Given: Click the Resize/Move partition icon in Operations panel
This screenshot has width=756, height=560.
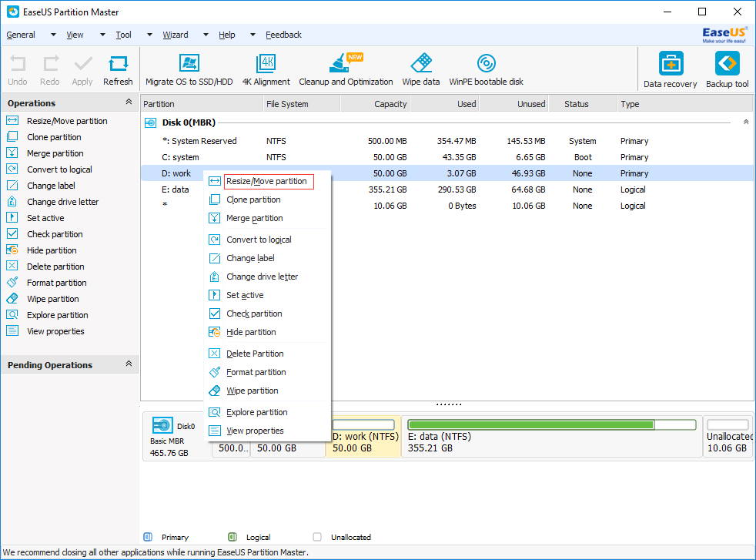Looking at the screenshot, I should point(12,121).
